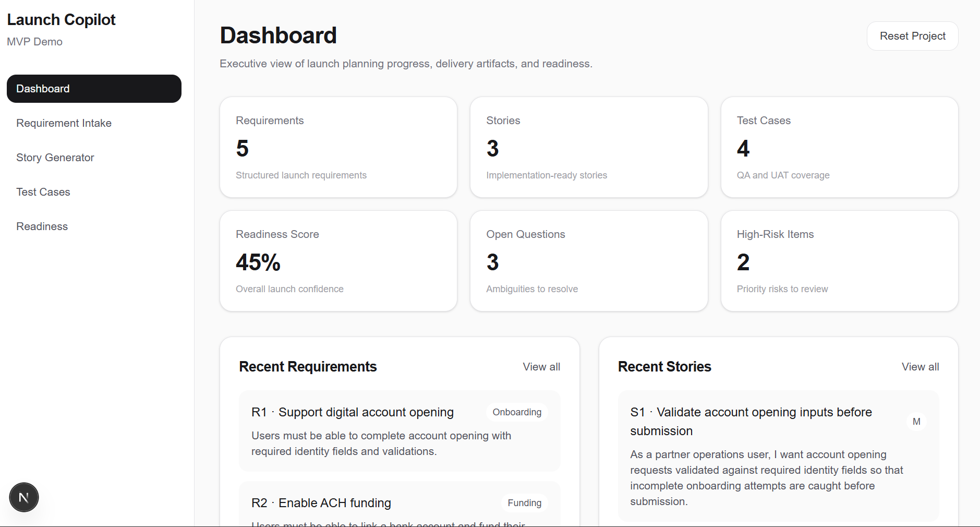Open the Dashboard sidebar item

point(94,89)
